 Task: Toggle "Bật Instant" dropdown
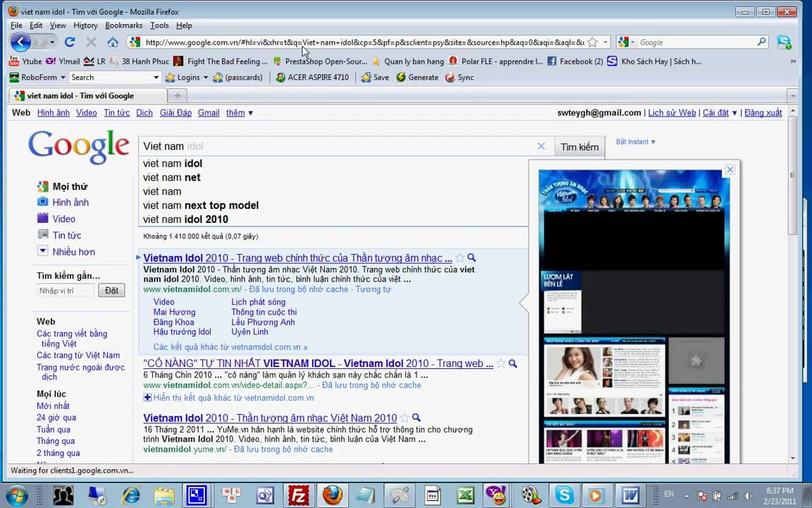pos(635,142)
